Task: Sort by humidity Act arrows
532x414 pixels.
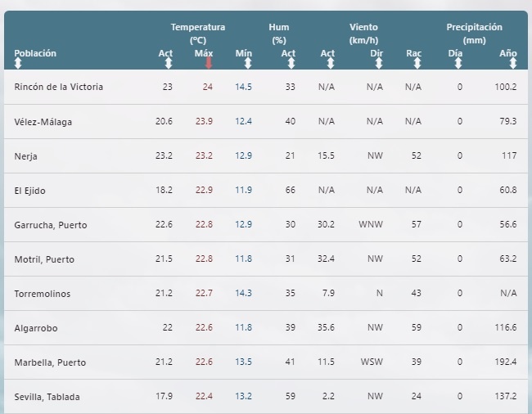Action: 291,63
